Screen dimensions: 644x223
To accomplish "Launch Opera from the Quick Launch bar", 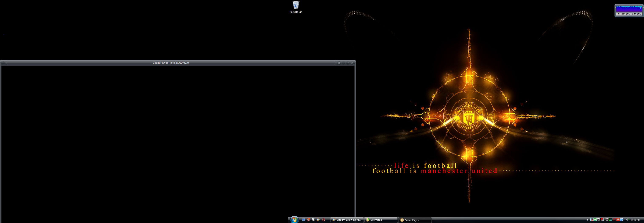I will (x=323, y=220).
